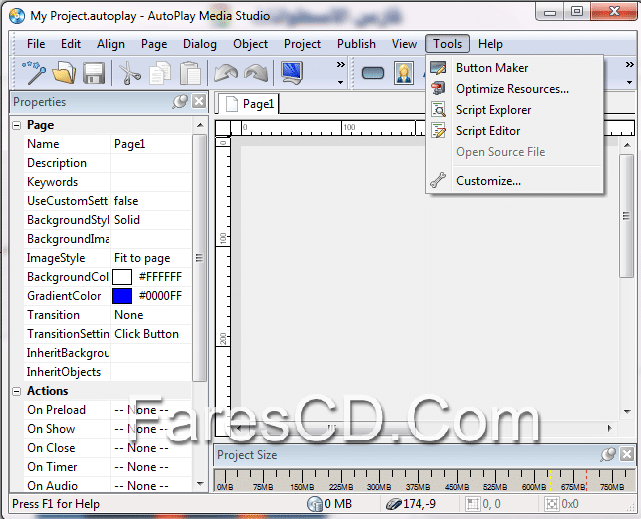Click the GradientColor blue swatch
The width and height of the screenshot is (641, 519).
coord(122,296)
